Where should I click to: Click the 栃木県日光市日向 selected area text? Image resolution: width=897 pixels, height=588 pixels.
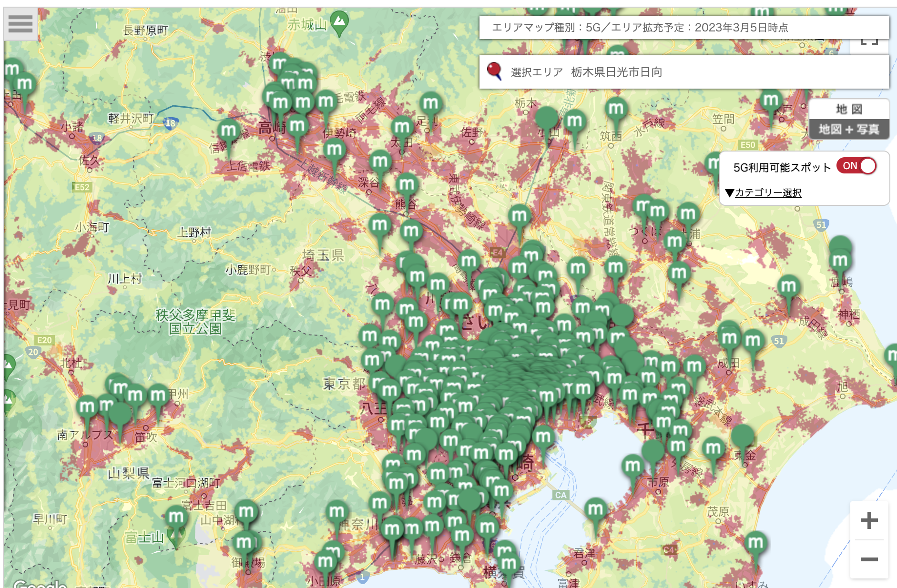(617, 72)
